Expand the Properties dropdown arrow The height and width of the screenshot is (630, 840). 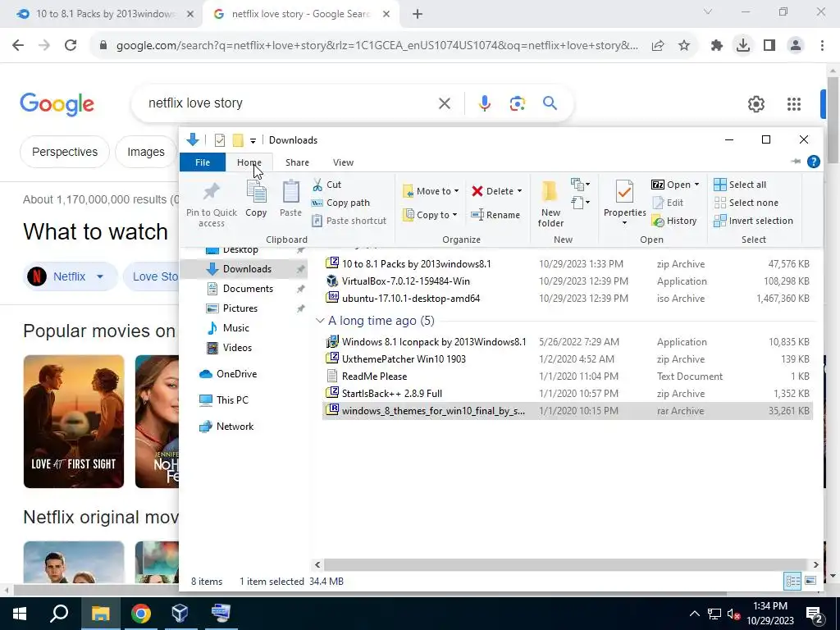pos(624,222)
